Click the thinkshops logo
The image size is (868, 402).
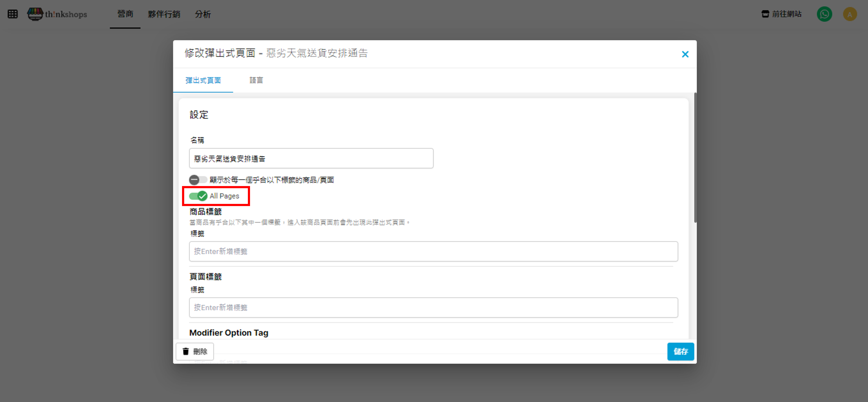57,14
